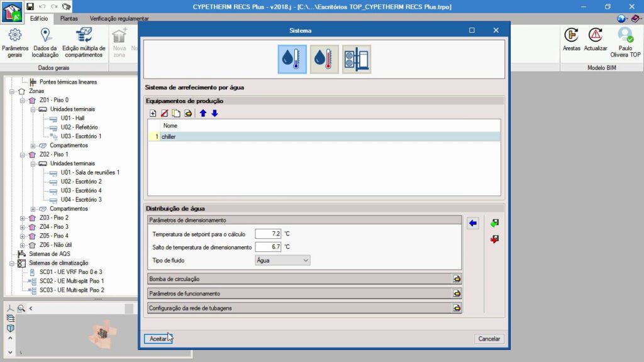Move the chiller entry down
The image size is (644, 362).
214,113
